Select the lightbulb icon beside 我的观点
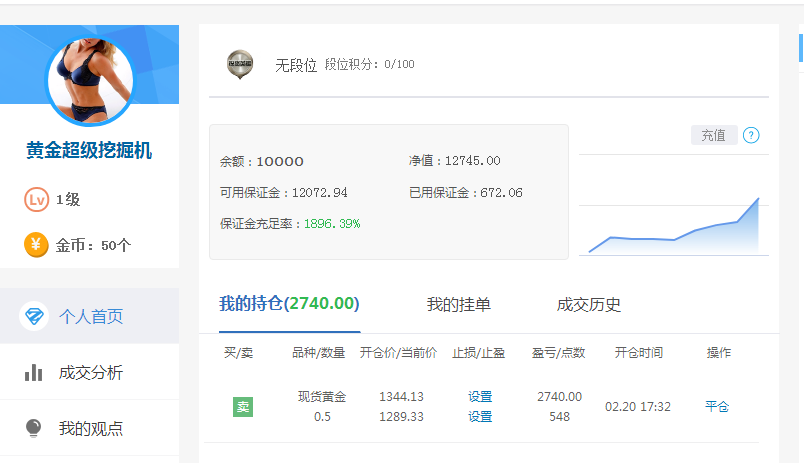The width and height of the screenshot is (804, 463). (33, 428)
